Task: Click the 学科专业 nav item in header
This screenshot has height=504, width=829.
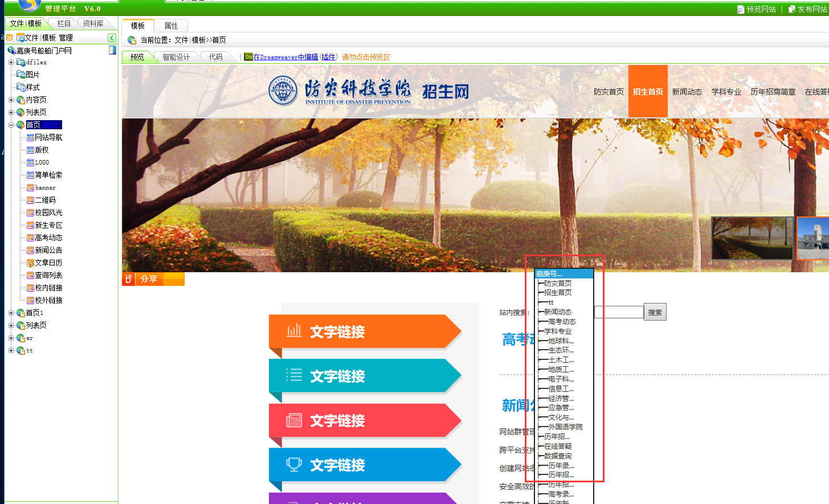Action: point(726,92)
